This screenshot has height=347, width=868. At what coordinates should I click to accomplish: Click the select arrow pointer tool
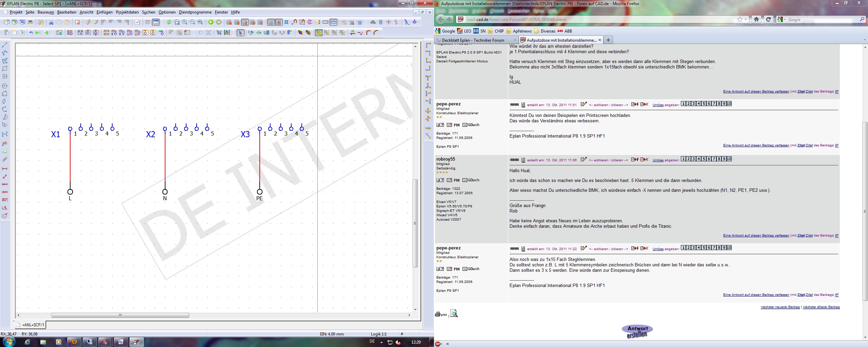click(240, 33)
